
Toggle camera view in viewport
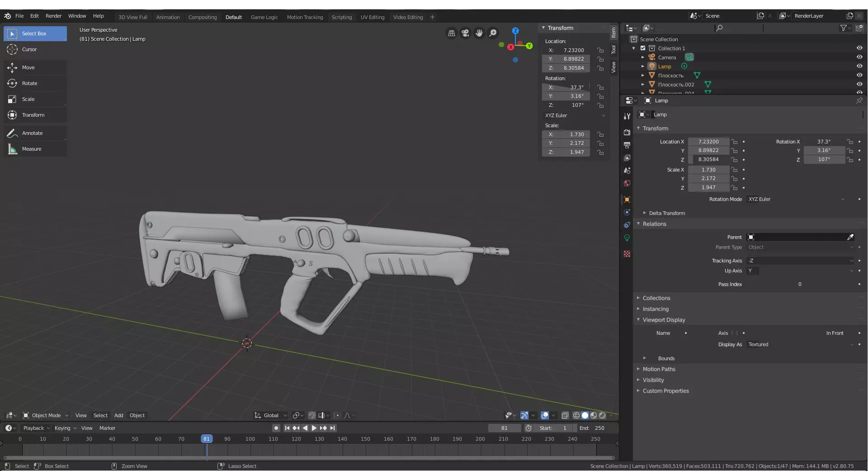(465, 33)
